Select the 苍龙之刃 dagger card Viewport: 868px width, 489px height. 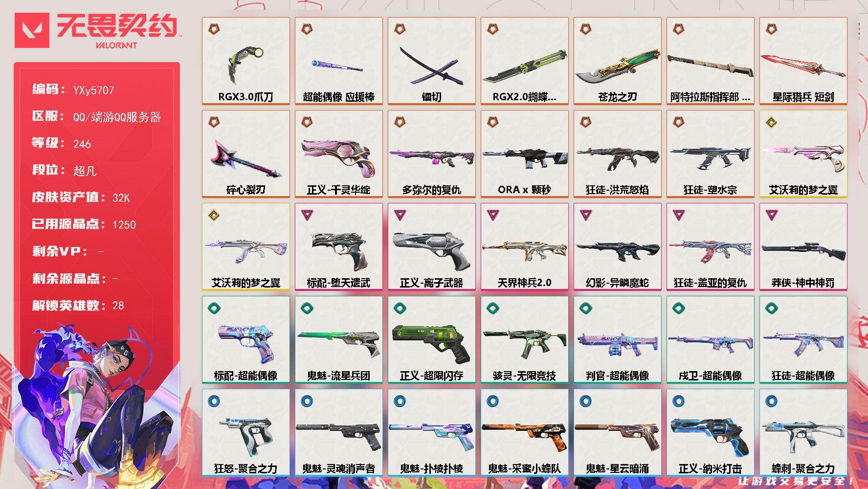click(617, 61)
